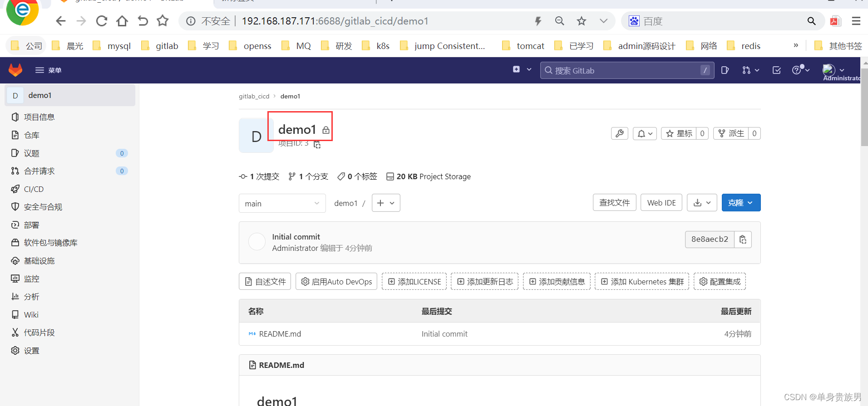Click the lightning speed mode icon in the address bar
The image size is (868, 406).
[538, 21]
